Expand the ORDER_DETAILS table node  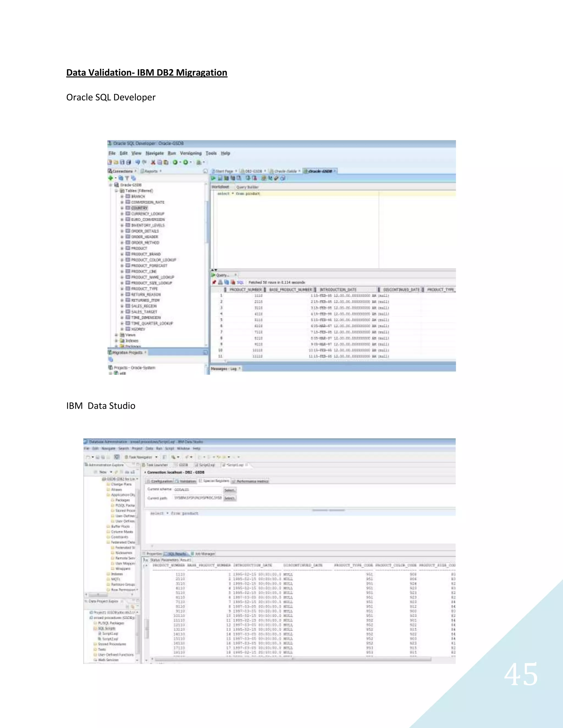click(x=122, y=231)
